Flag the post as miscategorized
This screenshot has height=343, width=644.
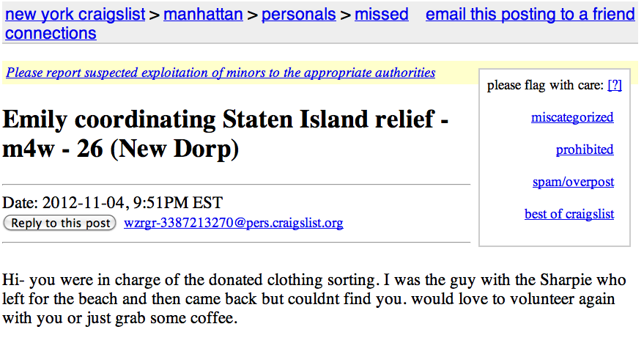pyautogui.click(x=572, y=117)
